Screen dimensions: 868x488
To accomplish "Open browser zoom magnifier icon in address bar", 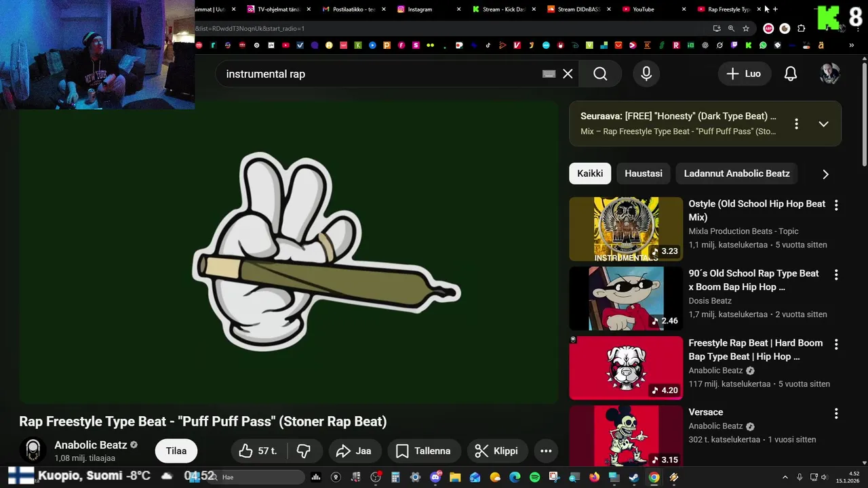I will [731, 28].
